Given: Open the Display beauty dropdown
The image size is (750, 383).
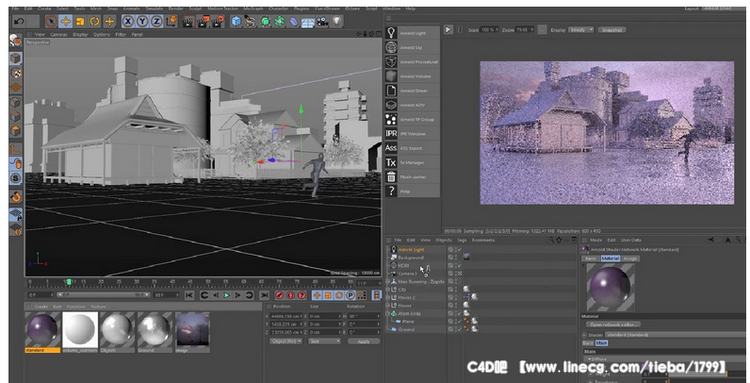Looking at the screenshot, I should click(581, 30).
